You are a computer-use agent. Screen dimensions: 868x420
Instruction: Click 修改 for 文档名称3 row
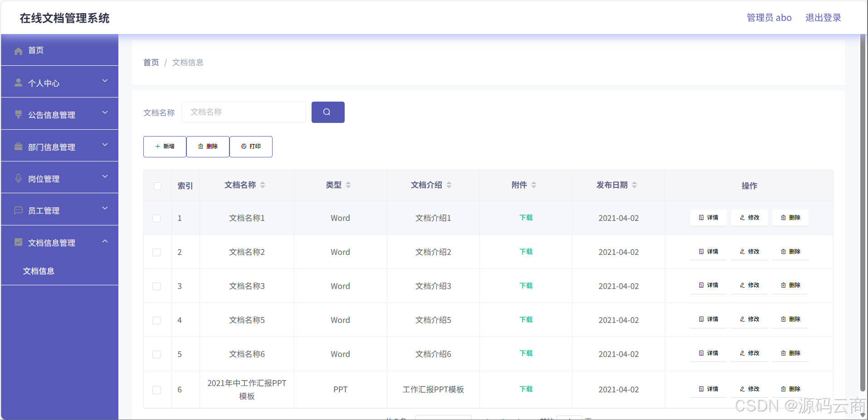pos(749,285)
